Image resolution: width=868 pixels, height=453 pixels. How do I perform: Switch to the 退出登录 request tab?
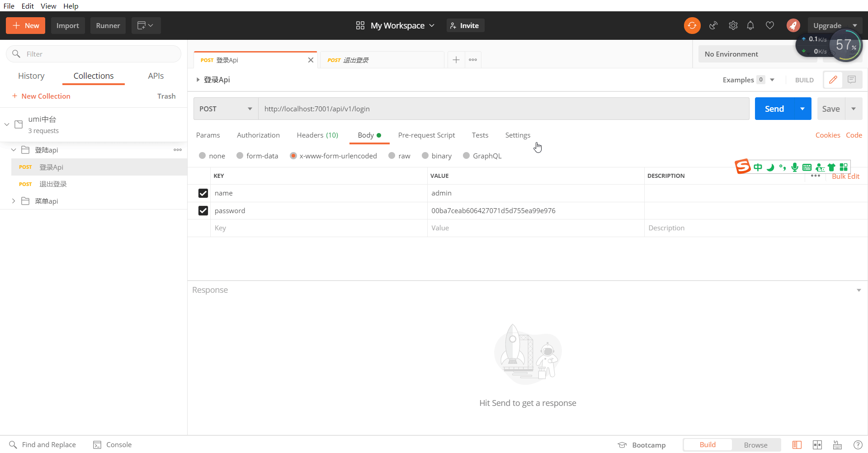point(357,59)
